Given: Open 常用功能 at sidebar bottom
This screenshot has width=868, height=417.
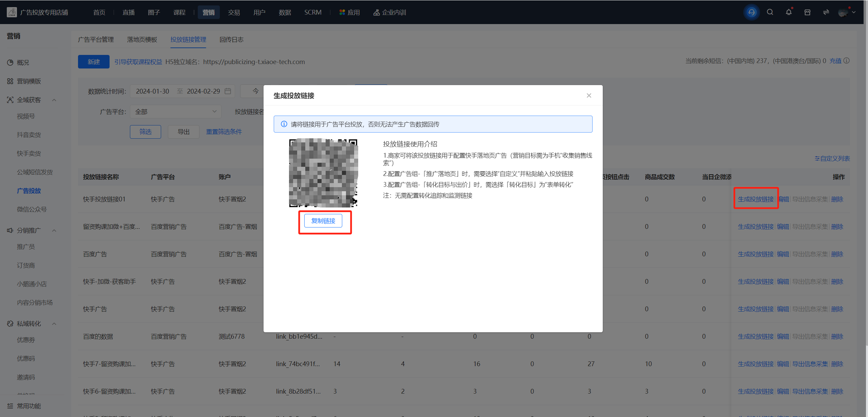Looking at the screenshot, I should [x=24, y=406].
